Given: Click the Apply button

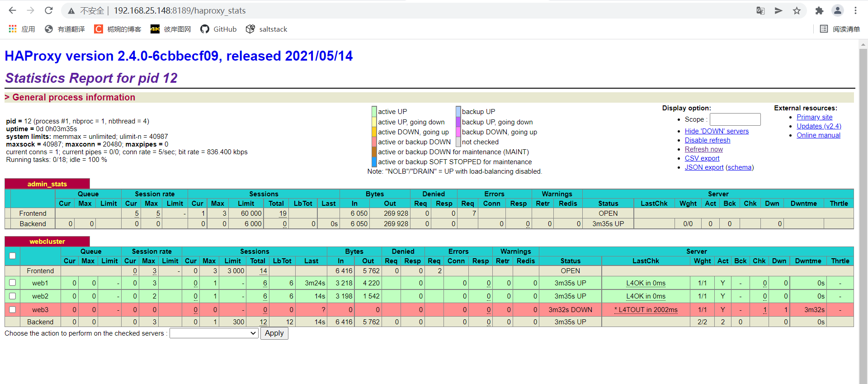Looking at the screenshot, I should 274,333.
